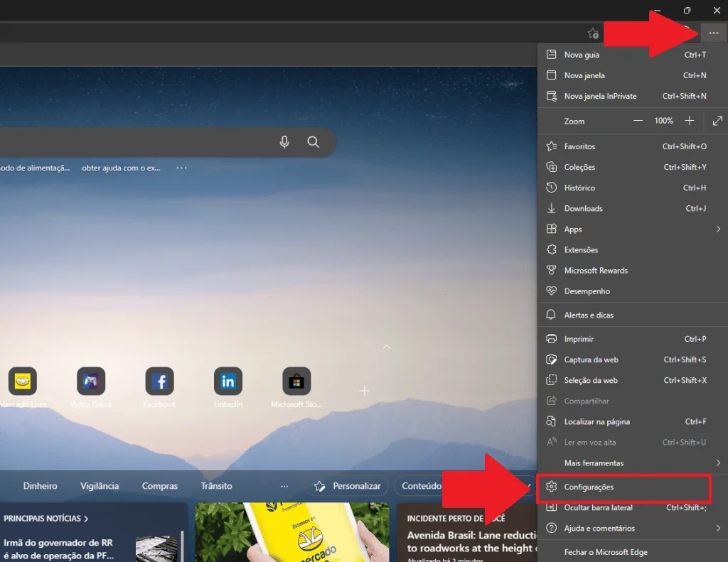Open the Mercado Livre shortcut tile
Viewport: 728px width, 562px height.
[23, 382]
